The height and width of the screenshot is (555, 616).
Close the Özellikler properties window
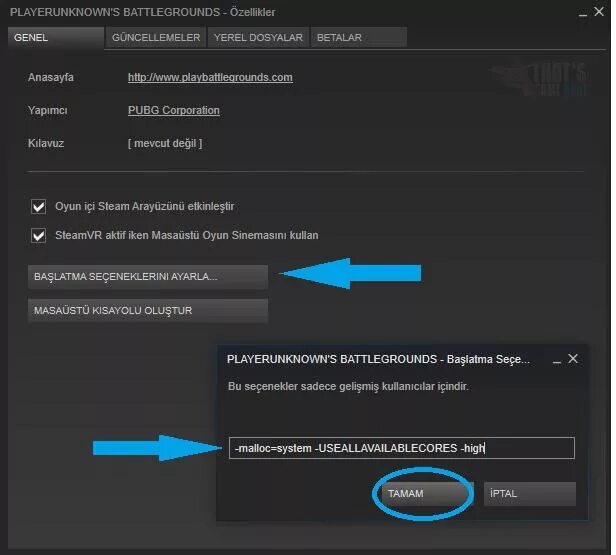[599, 12]
